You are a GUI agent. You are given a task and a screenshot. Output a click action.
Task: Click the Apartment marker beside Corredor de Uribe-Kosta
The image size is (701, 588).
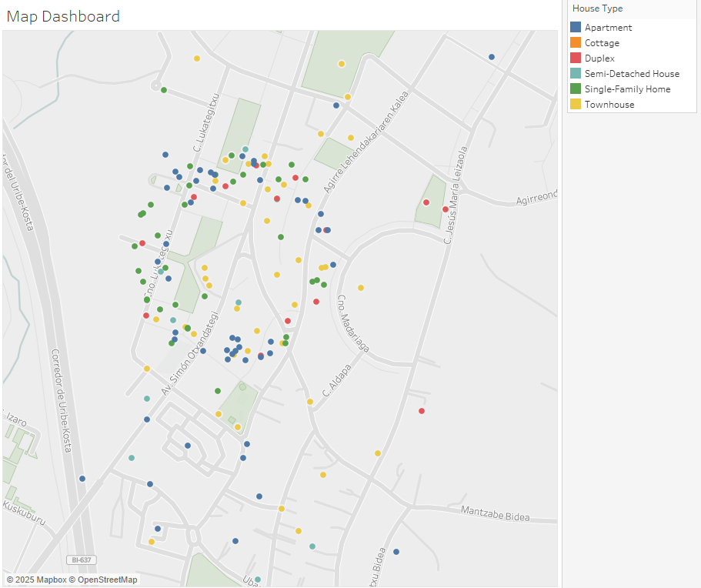pyautogui.click(x=82, y=479)
